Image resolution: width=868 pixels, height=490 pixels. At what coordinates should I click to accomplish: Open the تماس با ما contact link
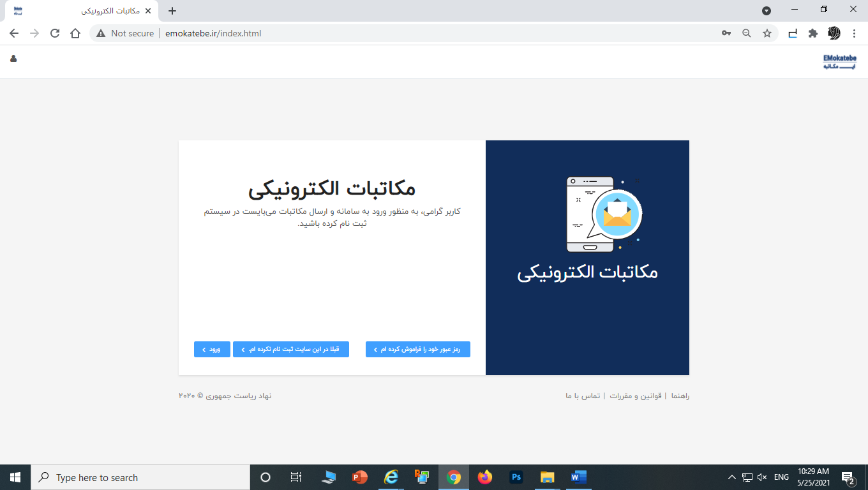[583, 396]
